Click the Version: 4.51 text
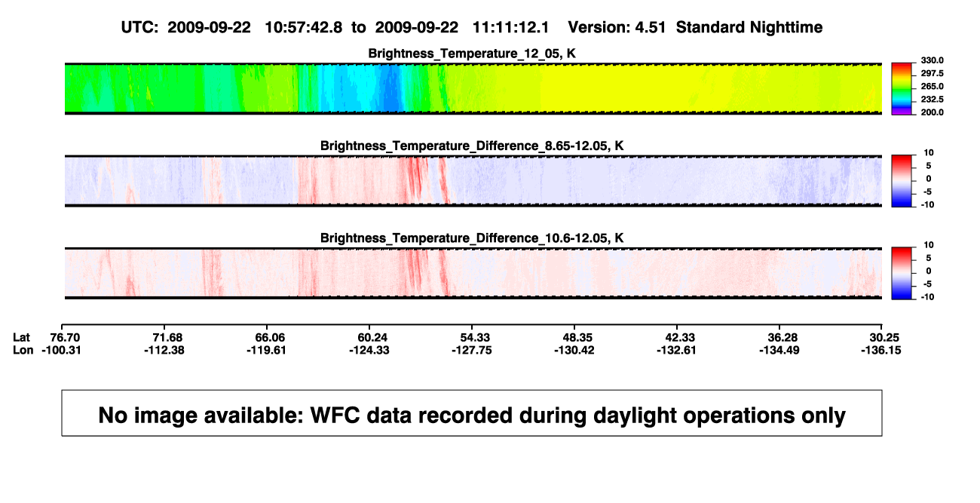This screenshot has height=503, width=980. tap(617, 27)
